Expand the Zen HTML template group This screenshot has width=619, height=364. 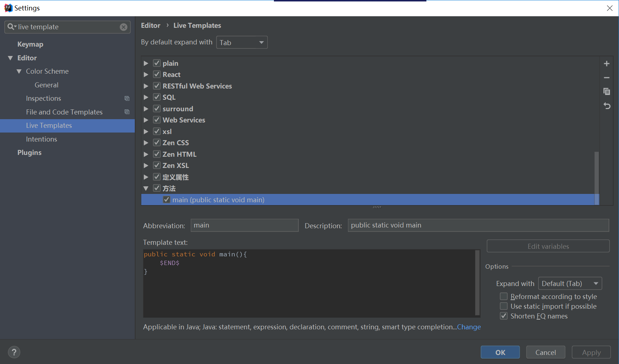point(146,154)
